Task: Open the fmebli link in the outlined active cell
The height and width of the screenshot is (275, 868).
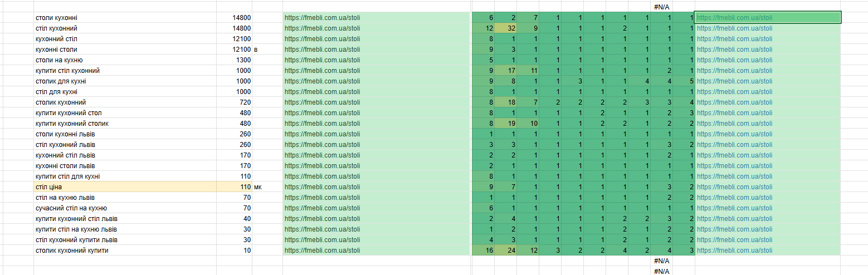Action: (734, 18)
